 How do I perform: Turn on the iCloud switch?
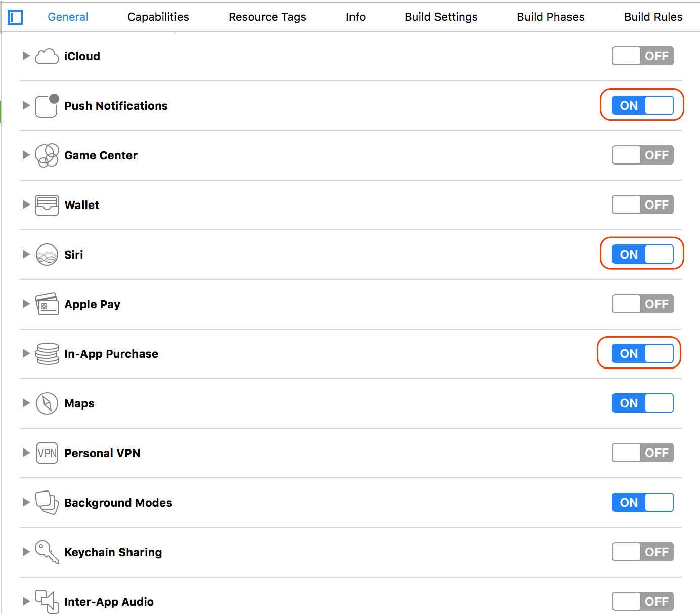pyautogui.click(x=643, y=56)
